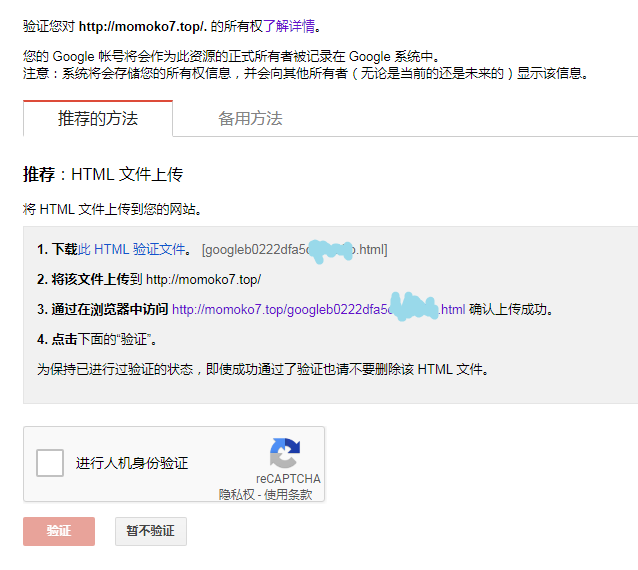The height and width of the screenshot is (570, 638).
Task: Click the red 验证 button
Action: coord(59,531)
